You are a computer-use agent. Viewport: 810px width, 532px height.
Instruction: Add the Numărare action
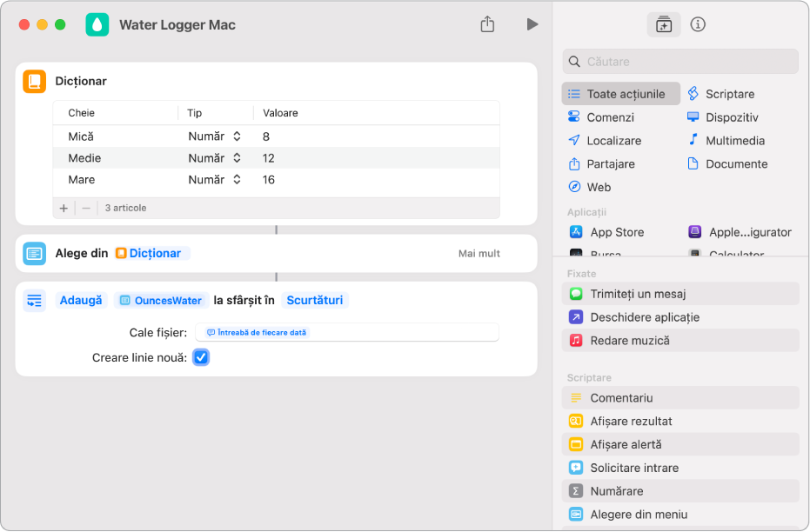tap(680, 491)
